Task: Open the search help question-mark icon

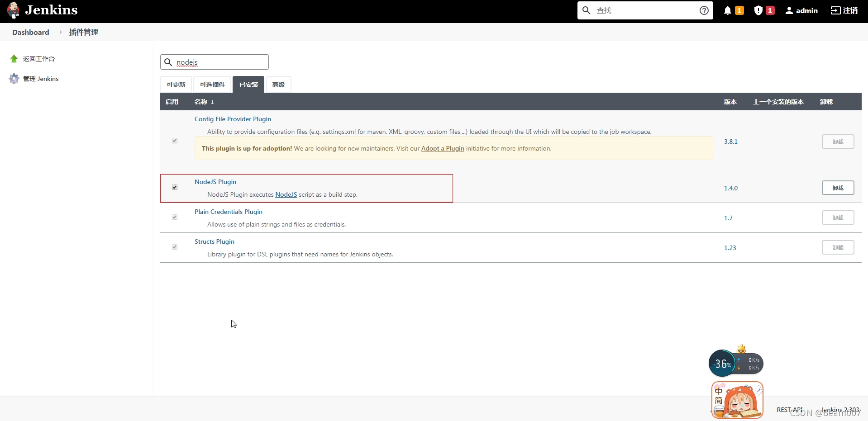Action: [704, 10]
